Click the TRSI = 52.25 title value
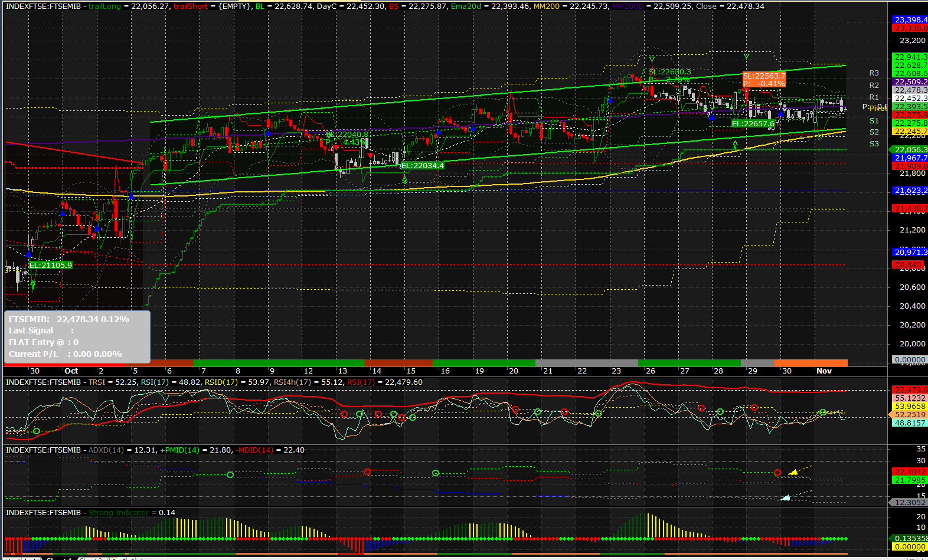 113,382
